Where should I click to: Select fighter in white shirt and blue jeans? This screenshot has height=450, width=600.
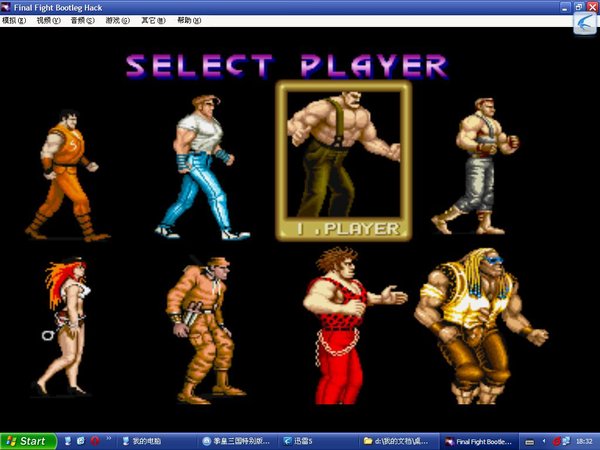202,167
